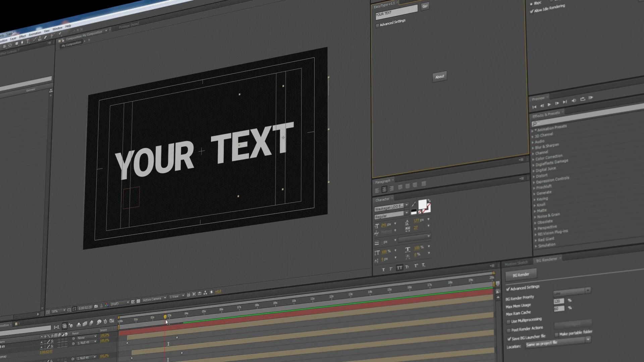Image resolution: width=644 pixels, height=362 pixels.
Task: Apply Subscript text style
Action: pyautogui.click(x=423, y=265)
